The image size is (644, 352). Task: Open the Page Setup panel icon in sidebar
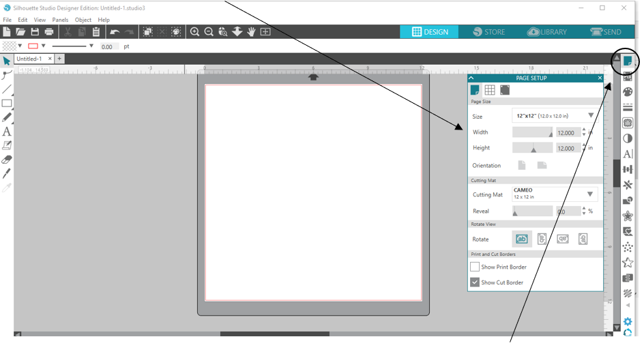[x=627, y=61]
